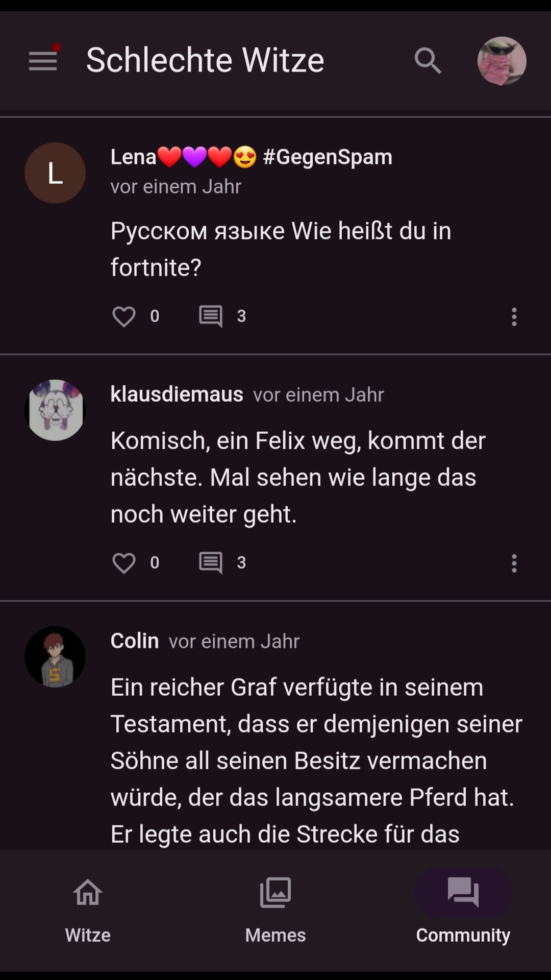This screenshot has height=980, width=551.
Task: Tap Colin's username
Action: click(x=135, y=641)
